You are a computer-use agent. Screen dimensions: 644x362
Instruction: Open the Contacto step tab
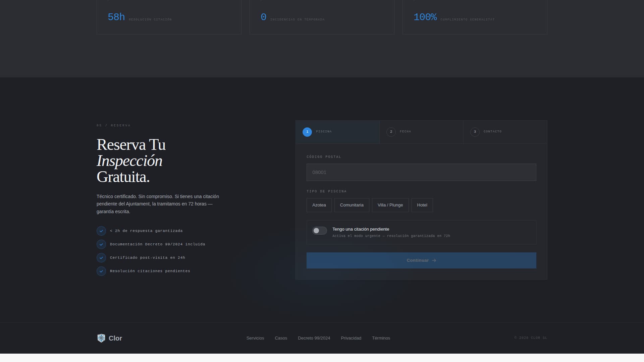click(x=505, y=132)
